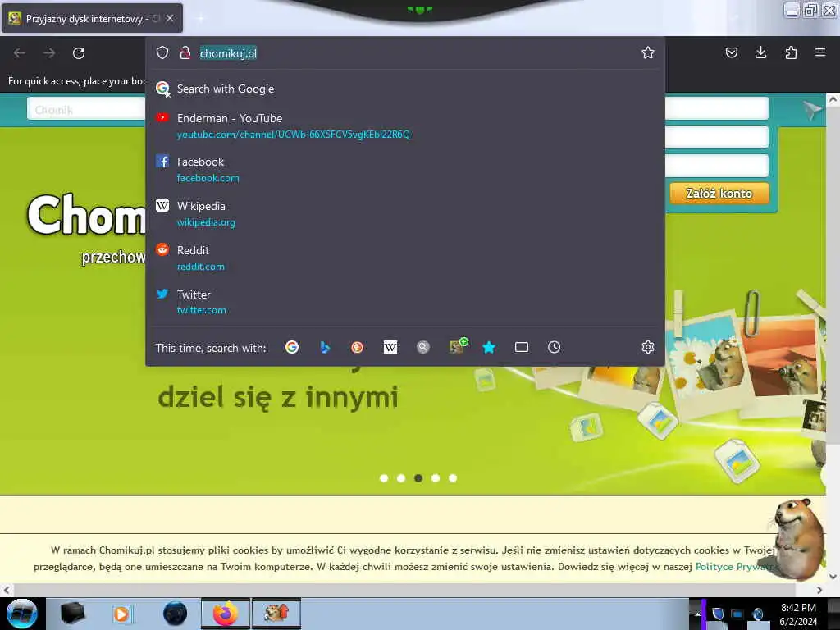Search this time with Wikipedia icon
840x630 pixels.
(x=390, y=347)
